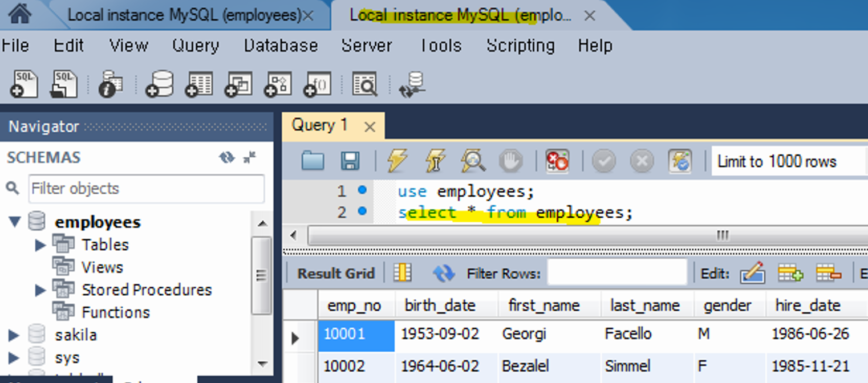Delete the selected rows icon

[828, 273]
